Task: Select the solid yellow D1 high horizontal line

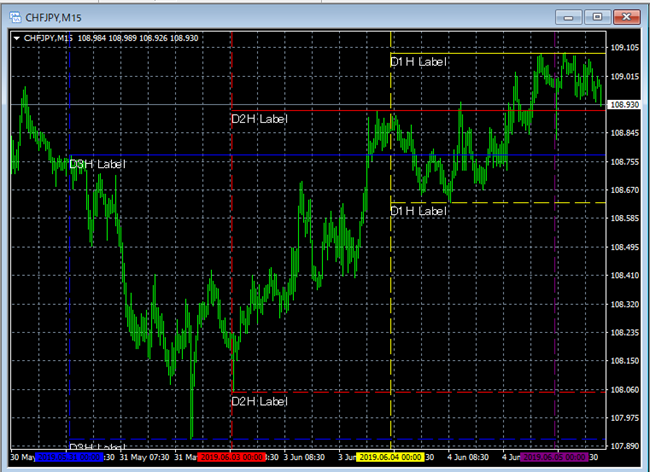Action: pyautogui.click(x=498, y=53)
